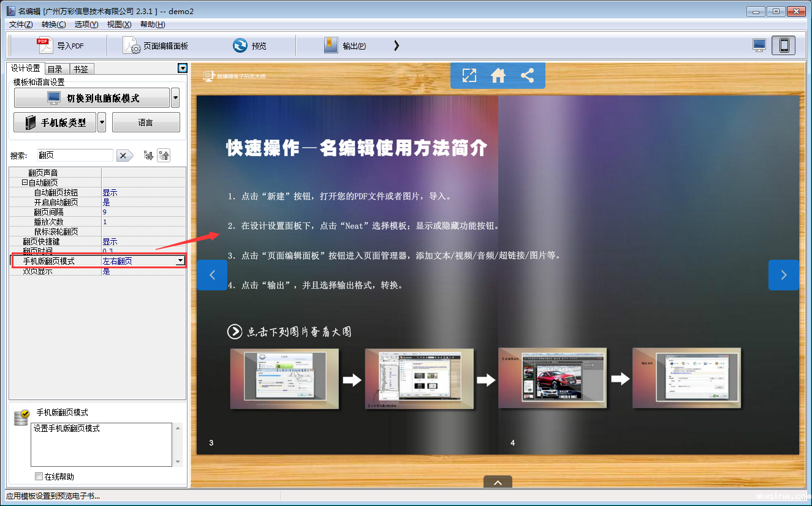The image size is (812, 506).
Task: Go to home page via house icon
Action: click(498, 75)
